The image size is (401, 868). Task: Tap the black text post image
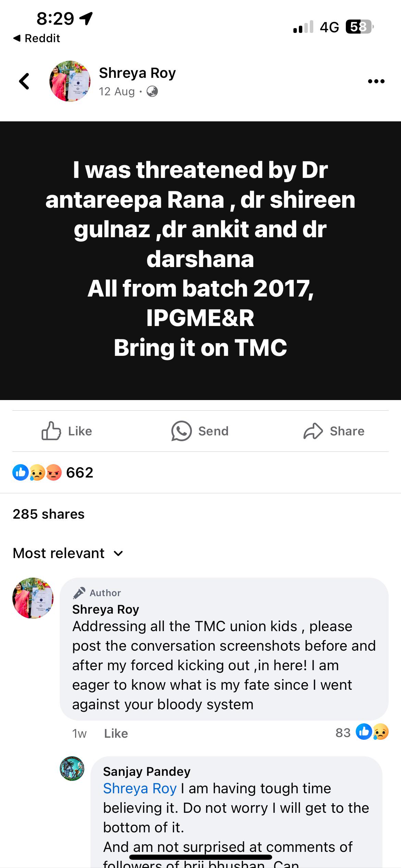(x=200, y=261)
